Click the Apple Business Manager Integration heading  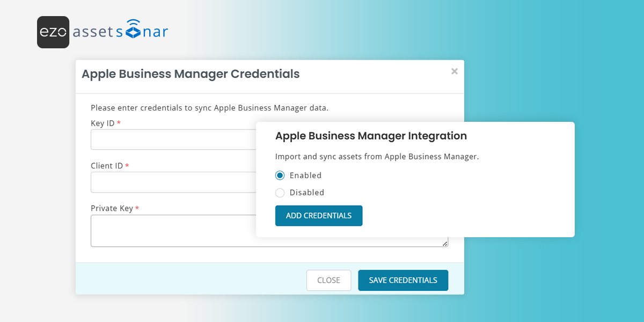point(371,136)
